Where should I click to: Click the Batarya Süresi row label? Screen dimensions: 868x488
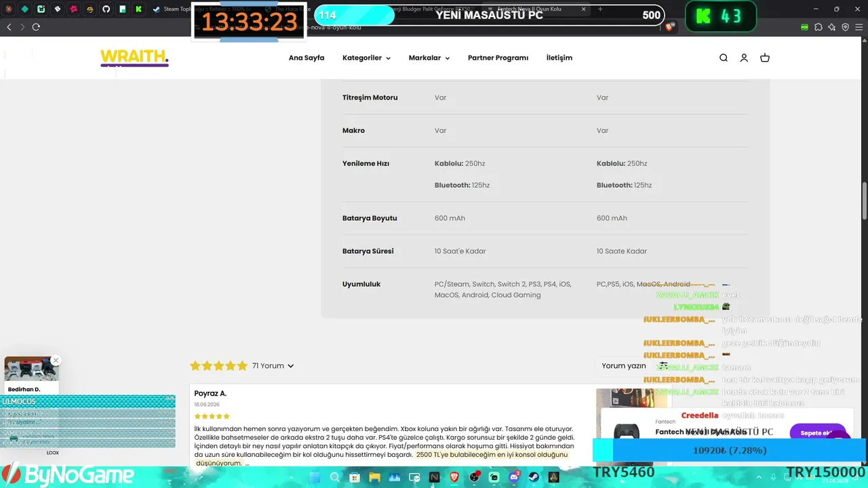coord(368,251)
